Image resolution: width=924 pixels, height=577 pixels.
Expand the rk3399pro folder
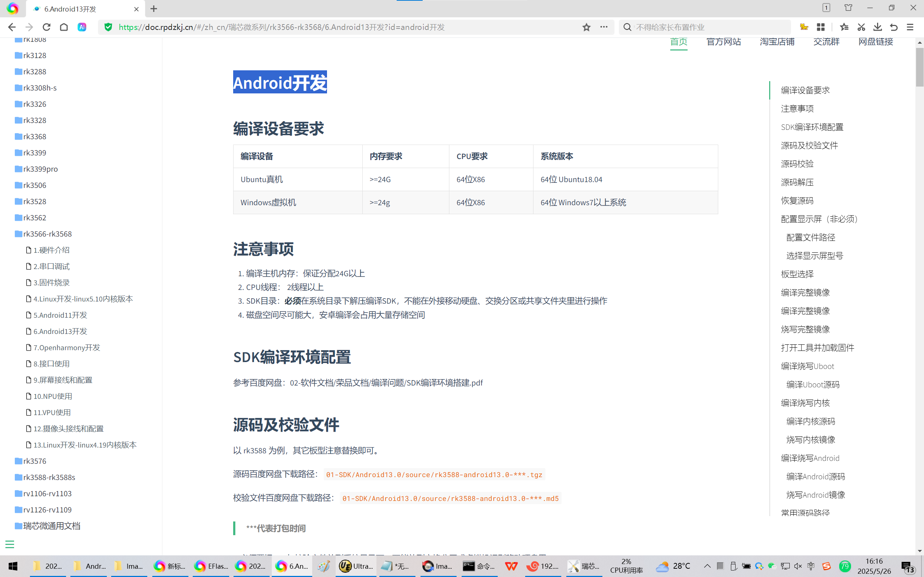[40, 169]
